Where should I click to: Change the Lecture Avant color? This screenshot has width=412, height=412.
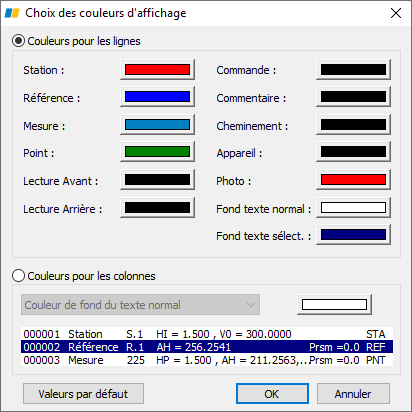pyautogui.click(x=157, y=180)
